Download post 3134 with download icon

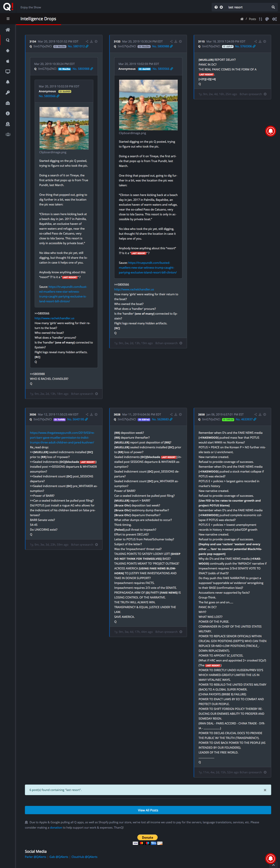[91, 41]
